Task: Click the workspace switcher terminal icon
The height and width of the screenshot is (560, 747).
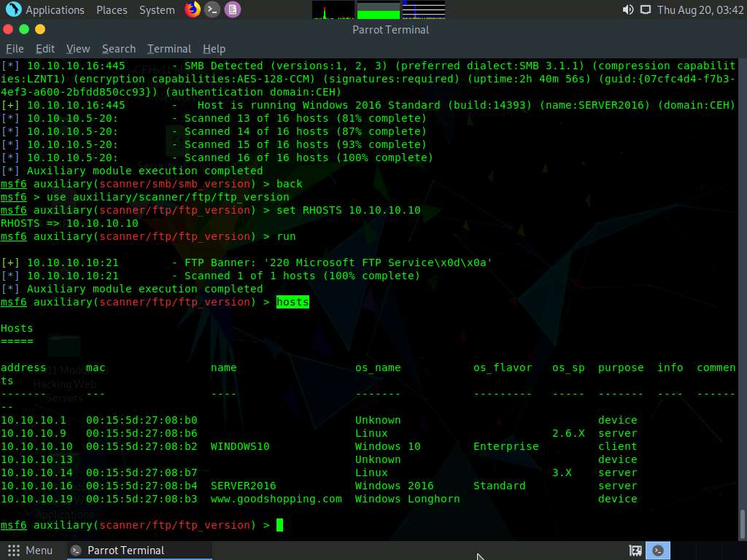Action: coord(658,551)
